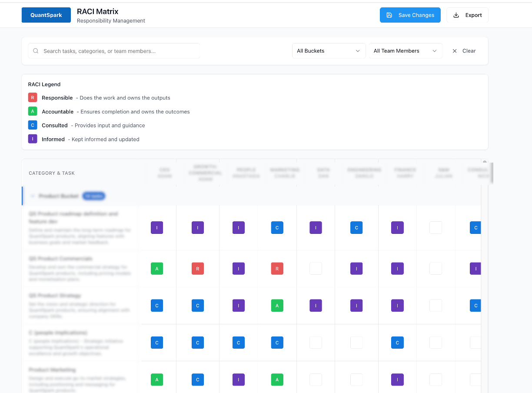
Task: Click the blue Consulted legend badge
Action: click(33, 125)
